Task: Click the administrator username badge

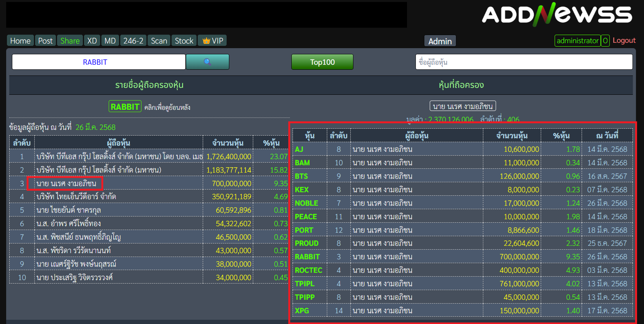Action: coord(578,40)
